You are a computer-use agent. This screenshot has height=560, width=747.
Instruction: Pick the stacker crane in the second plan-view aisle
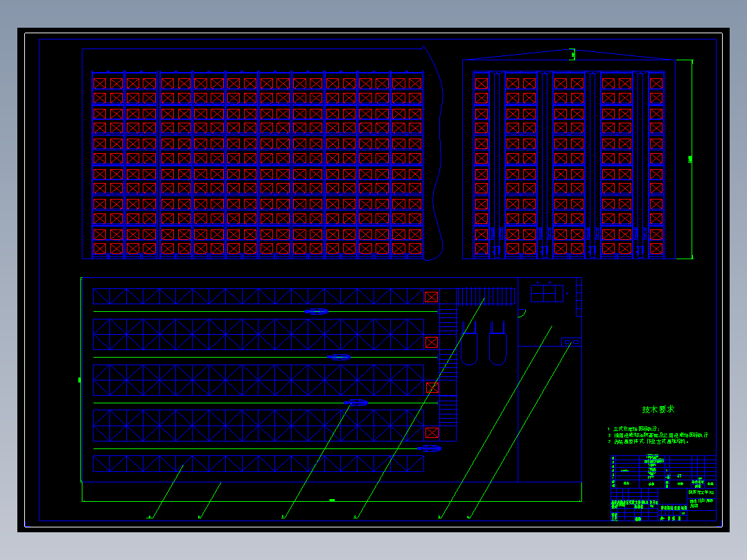tap(339, 357)
